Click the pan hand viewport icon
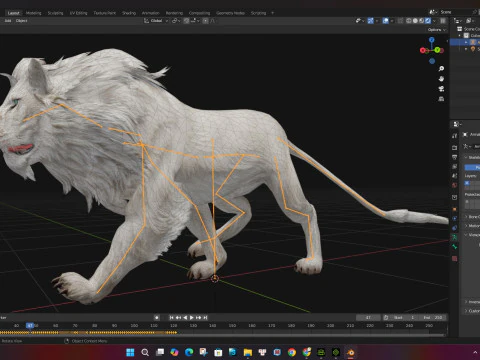Viewport: 480px width, 360px height. point(441,79)
